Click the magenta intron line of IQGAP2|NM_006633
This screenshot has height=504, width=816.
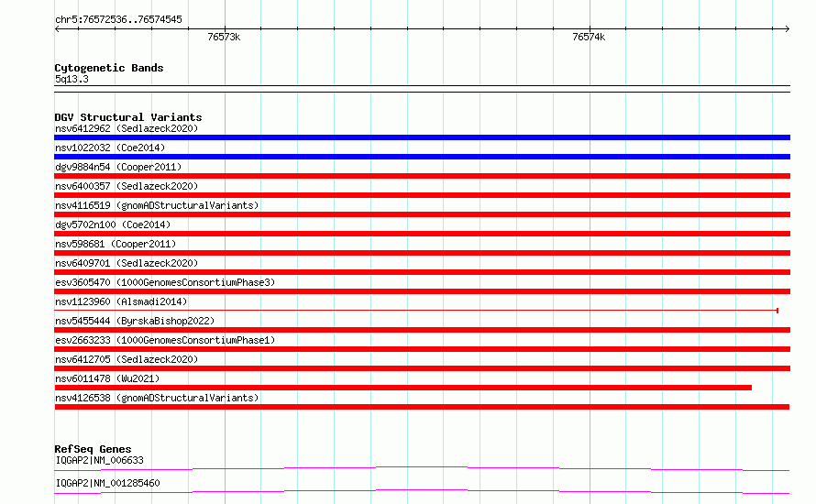pos(422,468)
